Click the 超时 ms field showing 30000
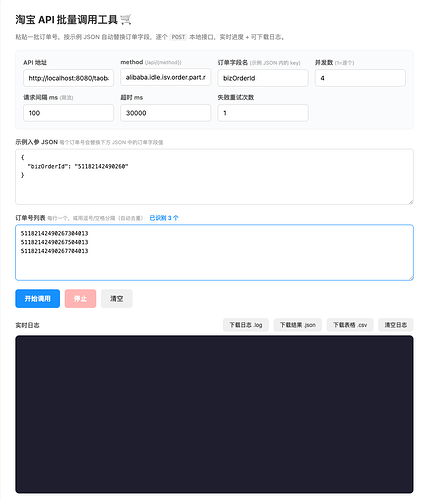Image resolution: width=426 pixels, height=500 pixels. 166,113
